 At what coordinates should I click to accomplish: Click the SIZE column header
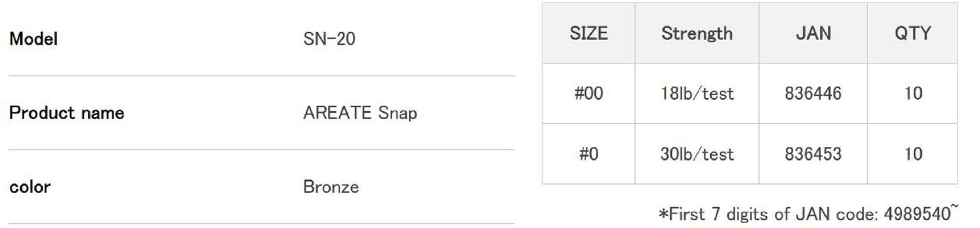point(588,33)
